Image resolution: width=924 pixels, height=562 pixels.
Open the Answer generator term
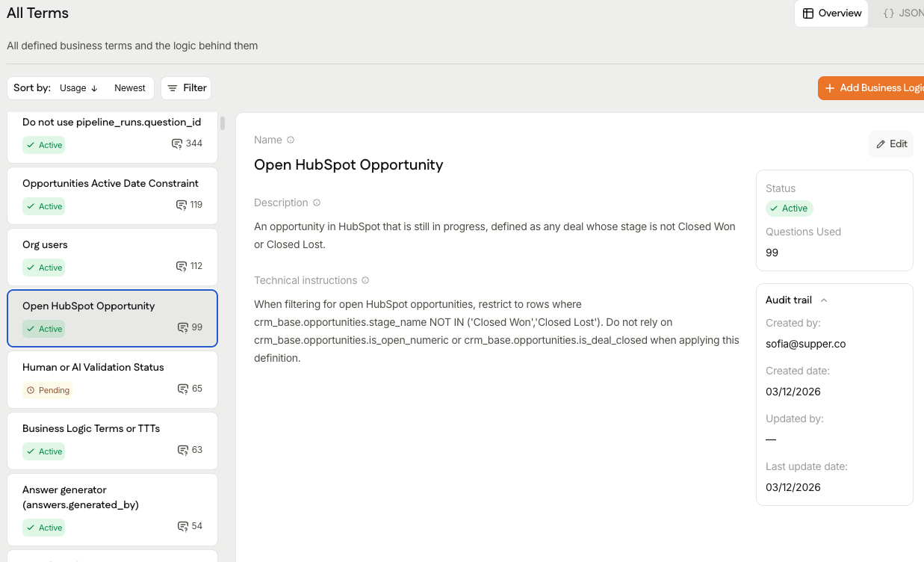(x=112, y=510)
